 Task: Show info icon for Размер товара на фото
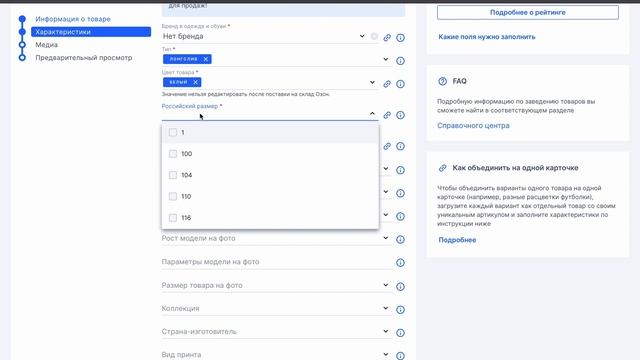(400, 287)
